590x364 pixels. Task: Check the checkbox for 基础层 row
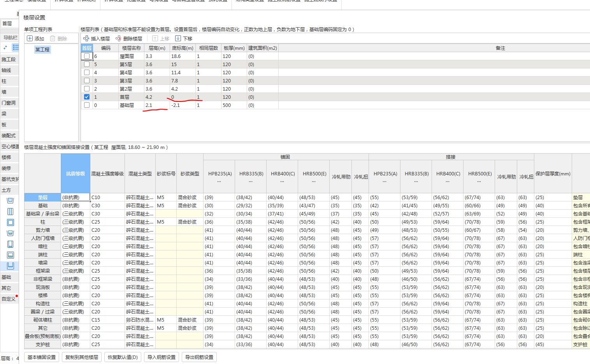tap(87, 105)
